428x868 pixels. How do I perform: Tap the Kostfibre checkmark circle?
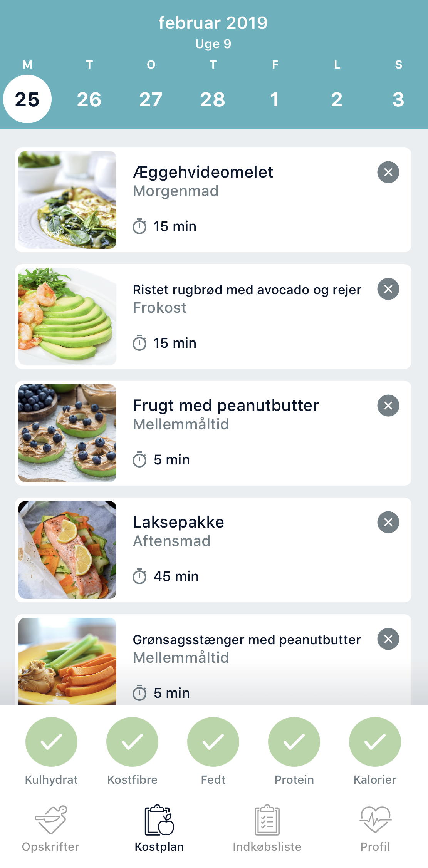pyautogui.click(x=132, y=742)
